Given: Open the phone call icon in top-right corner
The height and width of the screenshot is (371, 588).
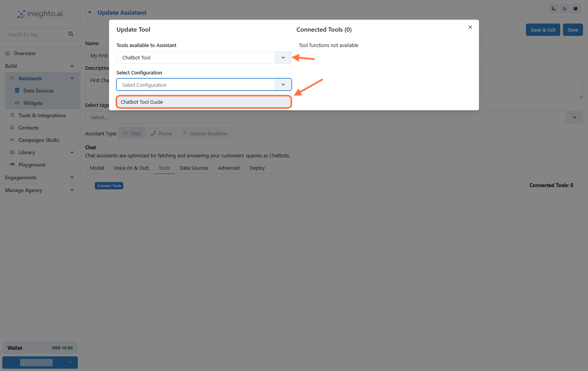Looking at the screenshot, I should coord(553,8).
